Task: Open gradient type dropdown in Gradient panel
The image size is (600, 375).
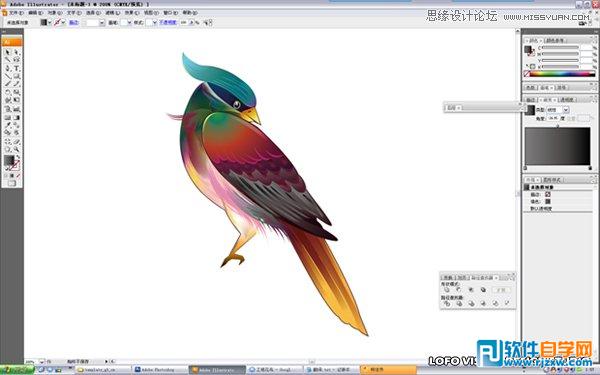Action: [566, 110]
